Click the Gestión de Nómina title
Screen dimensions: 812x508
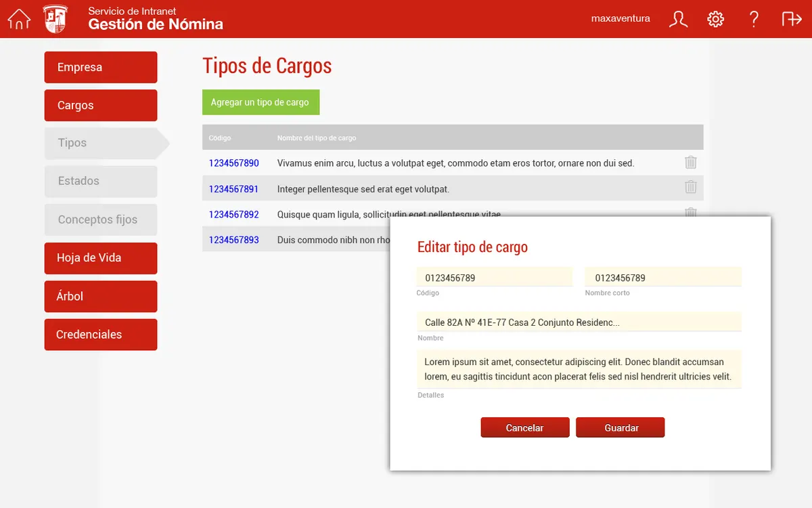(156, 24)
